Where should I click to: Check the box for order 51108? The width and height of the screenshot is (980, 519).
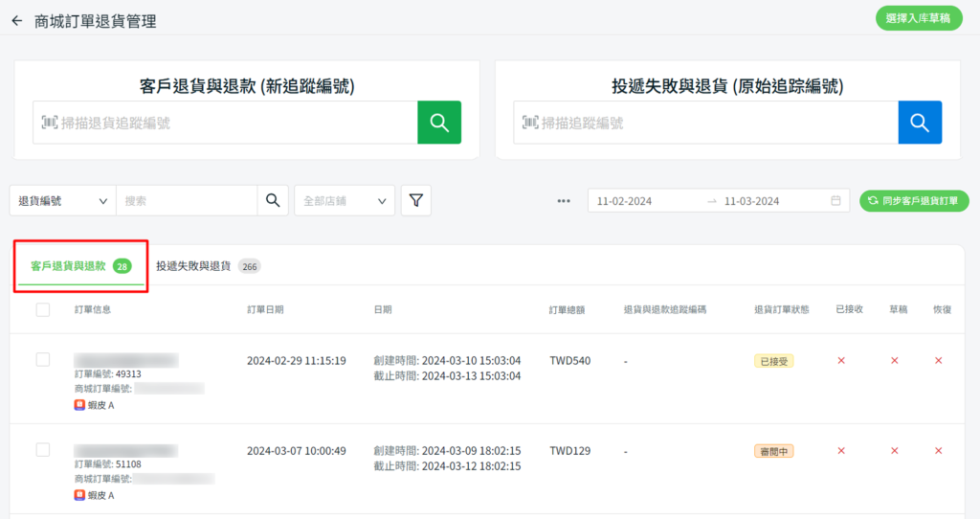43,449
